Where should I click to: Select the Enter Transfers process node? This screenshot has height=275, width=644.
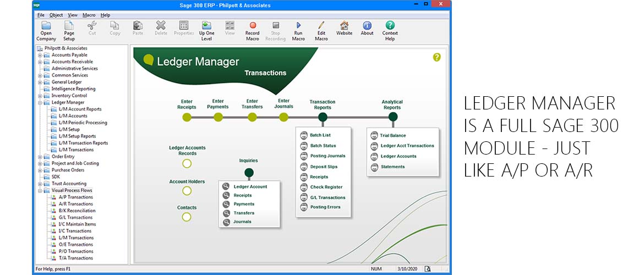coord(252,117)
